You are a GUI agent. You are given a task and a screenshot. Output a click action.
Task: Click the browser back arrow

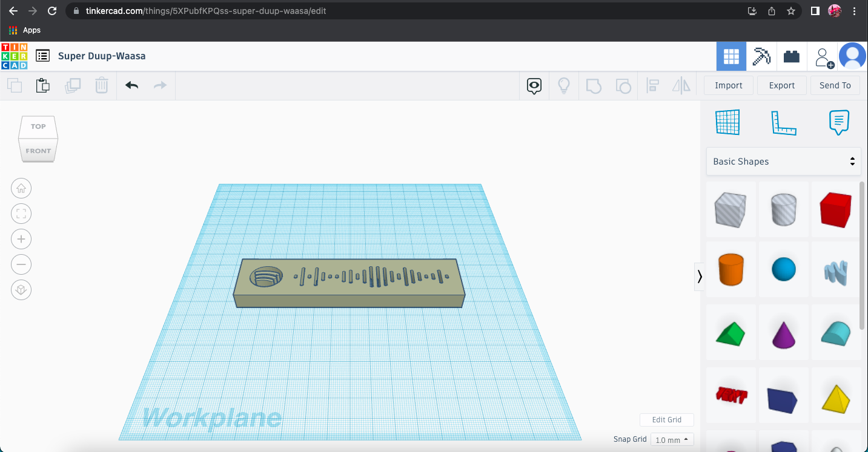point(13,11)
